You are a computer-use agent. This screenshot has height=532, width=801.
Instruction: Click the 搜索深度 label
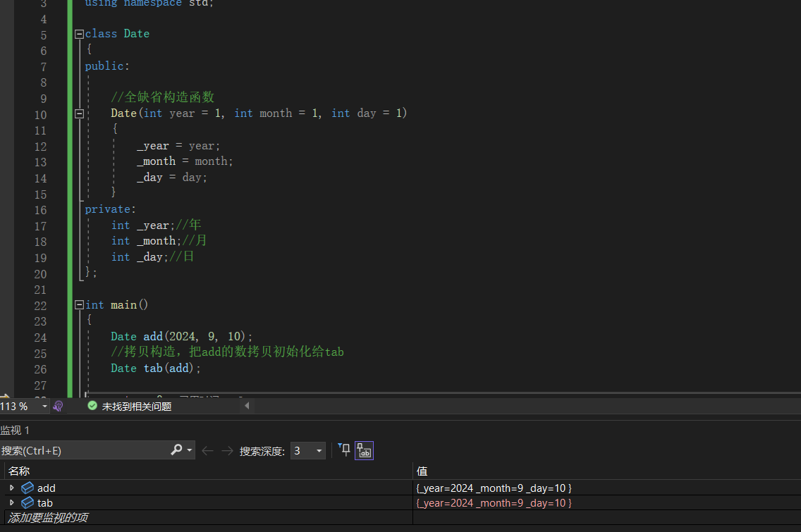click(x=262, y=452)
